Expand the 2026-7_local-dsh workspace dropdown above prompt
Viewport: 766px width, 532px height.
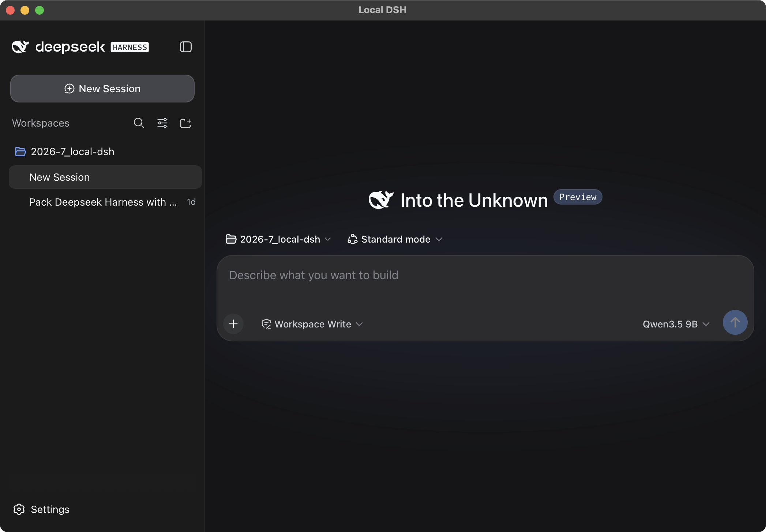pos(278,239)
